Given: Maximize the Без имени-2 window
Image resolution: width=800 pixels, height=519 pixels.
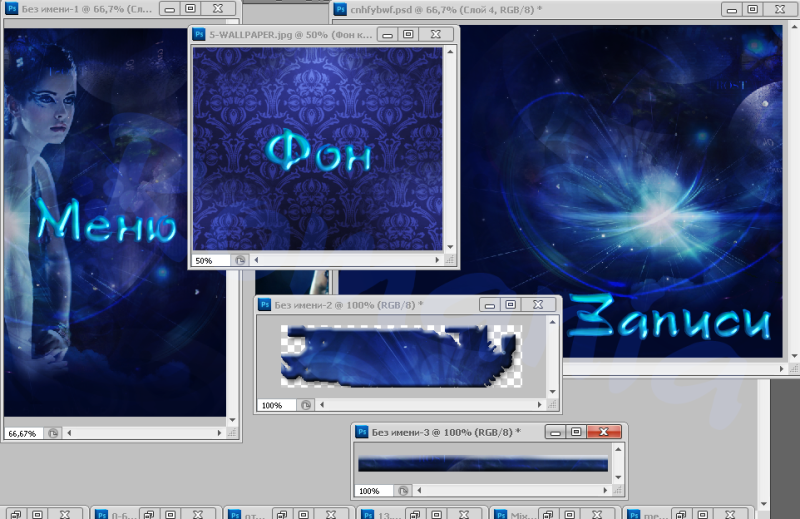Looking at the screenshot, I should [x=511, y=305].
